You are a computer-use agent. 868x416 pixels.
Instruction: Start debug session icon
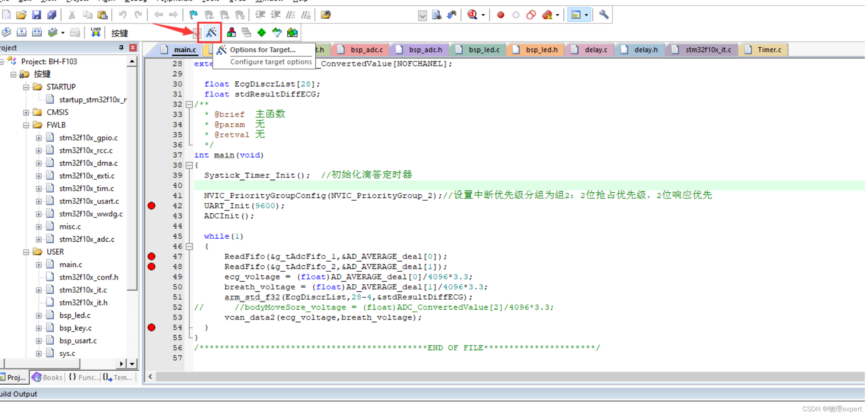tap(472, 15)
